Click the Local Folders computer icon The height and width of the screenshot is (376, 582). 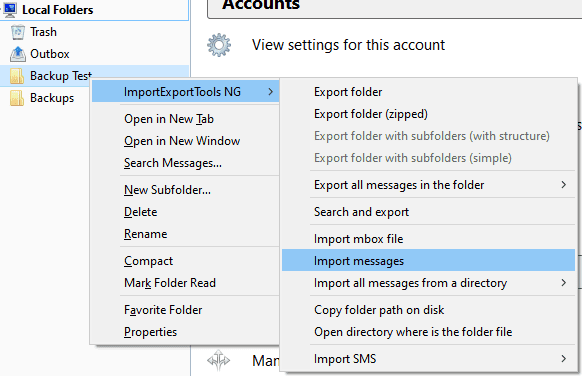(x=10, y=10)
